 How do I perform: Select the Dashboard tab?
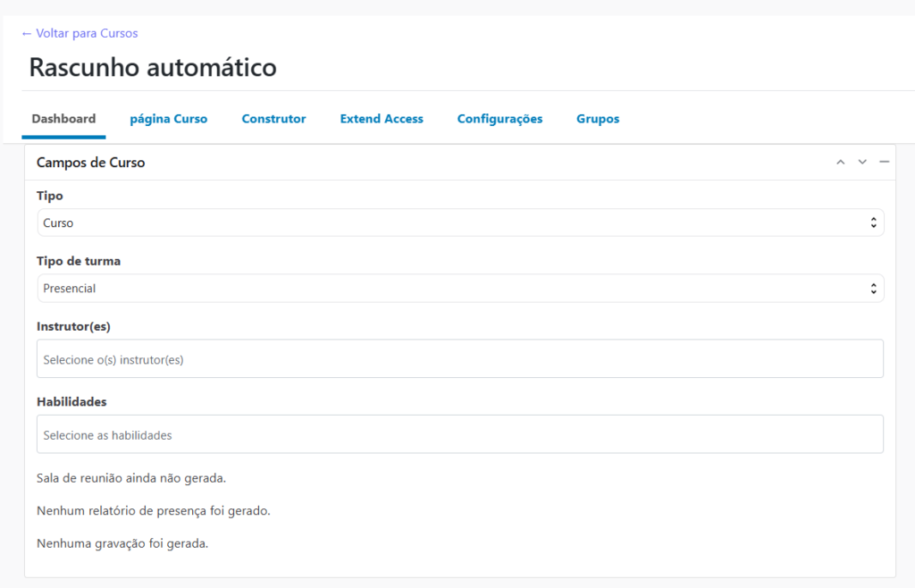63,119
